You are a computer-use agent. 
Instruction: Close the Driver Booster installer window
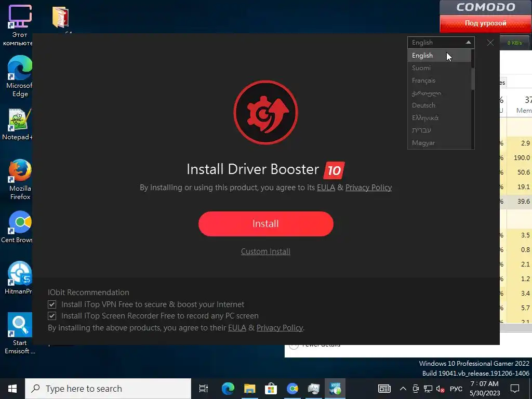490,43
